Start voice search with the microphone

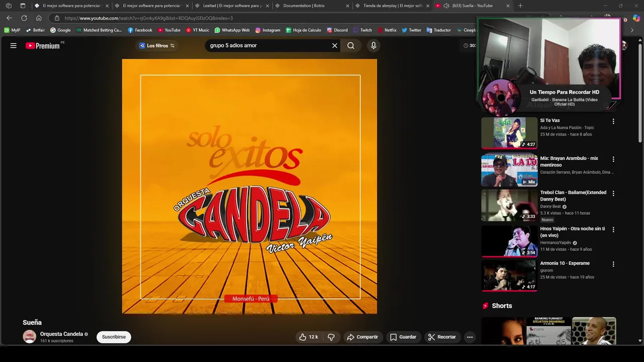coord(373,46)
